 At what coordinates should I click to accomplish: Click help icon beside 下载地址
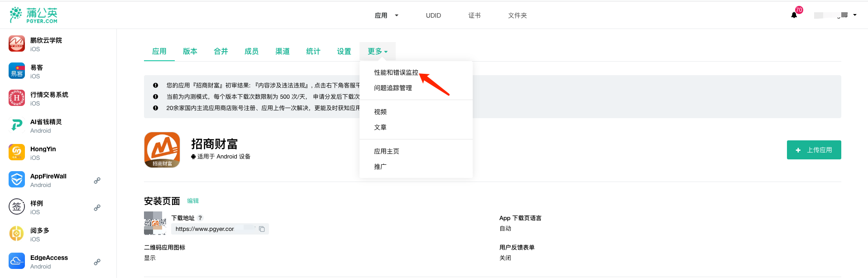click(x=200, y=218)
